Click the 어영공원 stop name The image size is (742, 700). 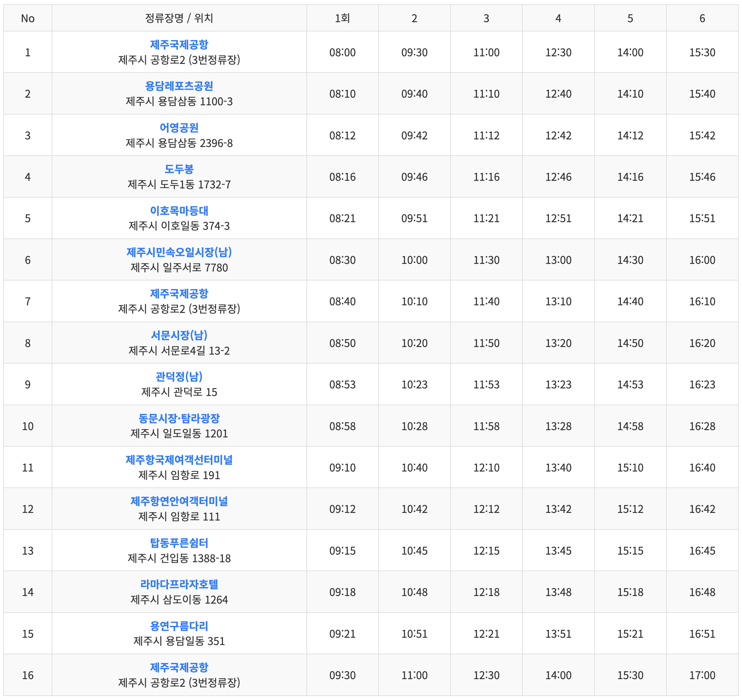[179, 127]
